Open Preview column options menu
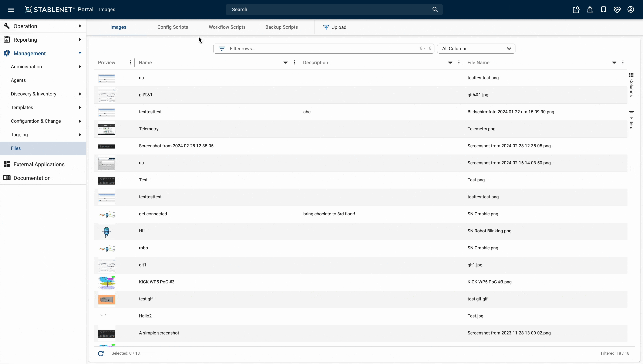Screen dimensions: 643x364 130,63
